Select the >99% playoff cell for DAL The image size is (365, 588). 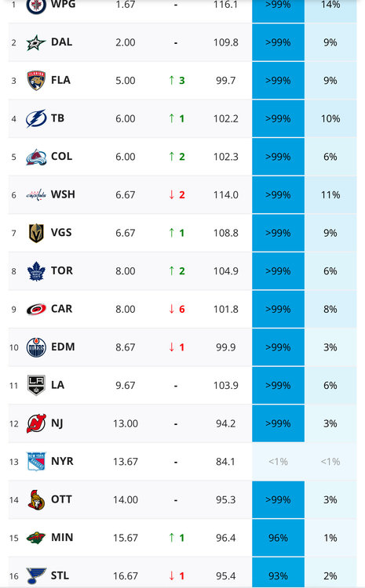pyautogui.click(x=278, y=43)
